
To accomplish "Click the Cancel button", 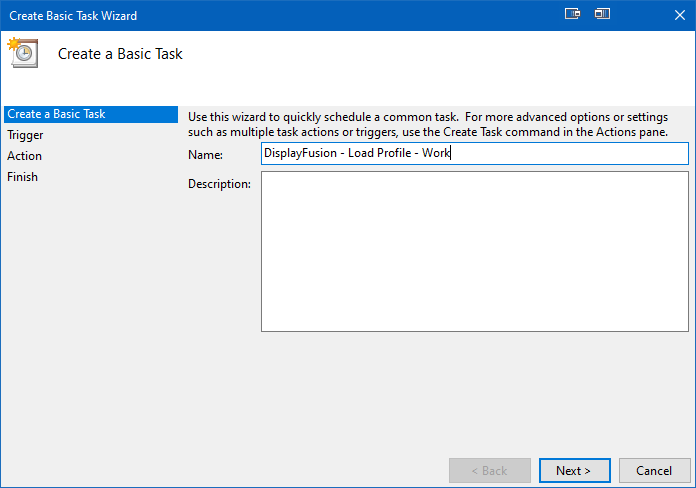I will [x=654, y=470].
